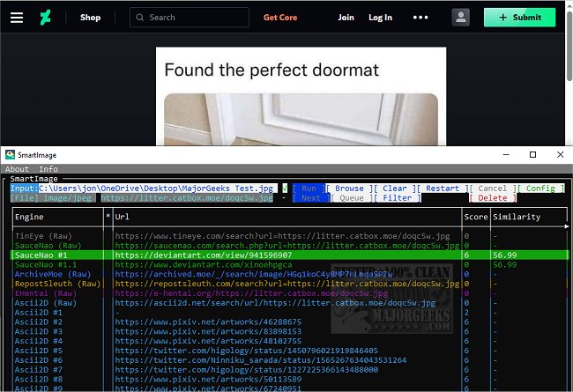Select the highlighted SauceNao #1 row

[289, 255]
